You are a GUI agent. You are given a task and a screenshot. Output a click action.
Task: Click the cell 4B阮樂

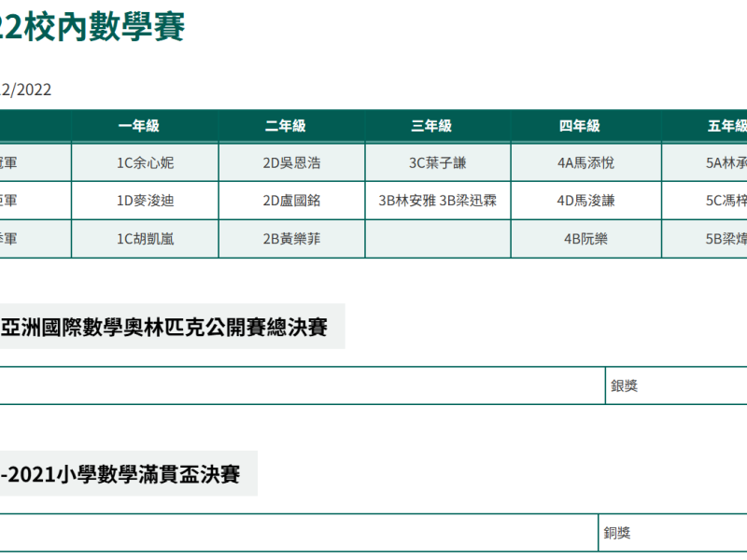(x=585, y=239)
